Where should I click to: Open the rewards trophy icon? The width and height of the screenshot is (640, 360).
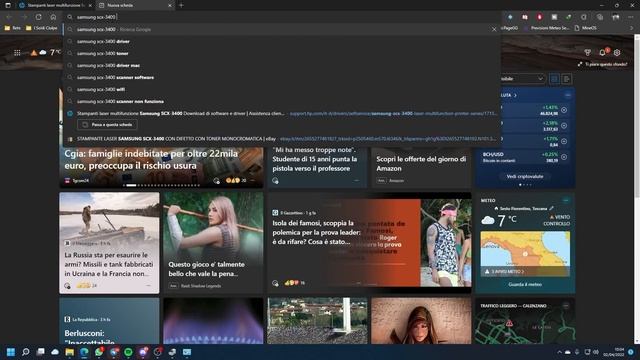pyautogui.click(x=587, y=53)
